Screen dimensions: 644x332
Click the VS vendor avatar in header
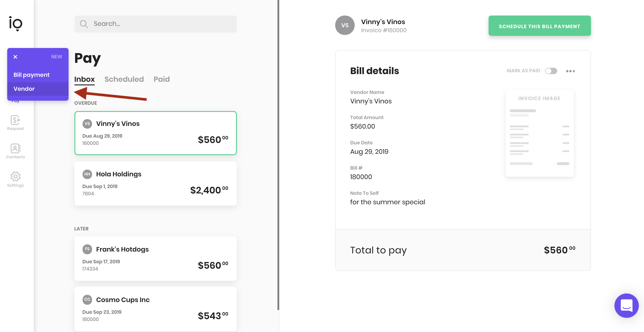345,25
